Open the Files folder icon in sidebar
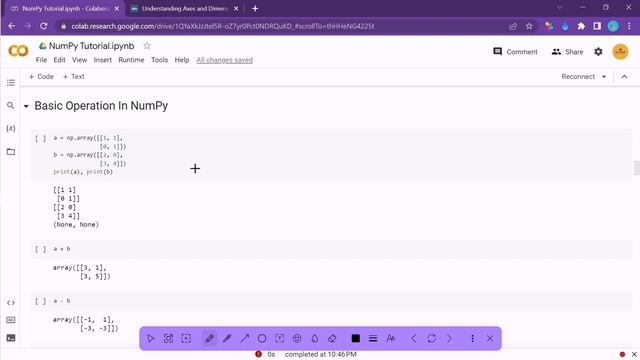 (x=11, y=152)
